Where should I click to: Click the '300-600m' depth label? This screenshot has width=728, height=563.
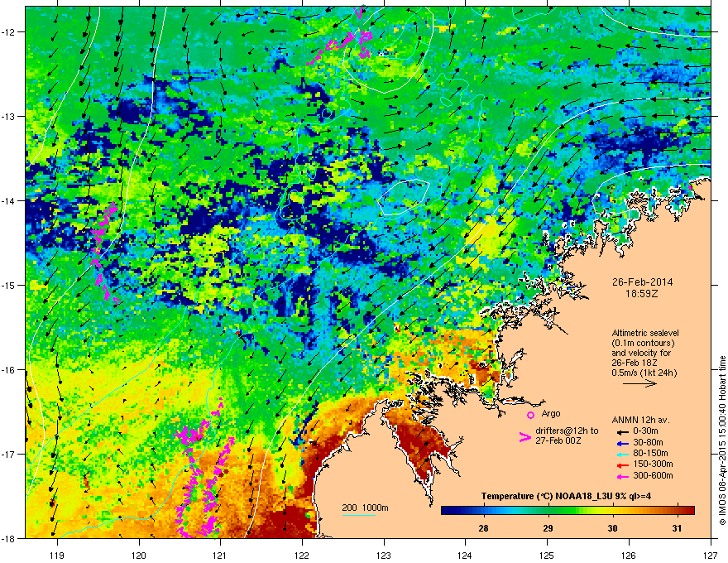653,476
